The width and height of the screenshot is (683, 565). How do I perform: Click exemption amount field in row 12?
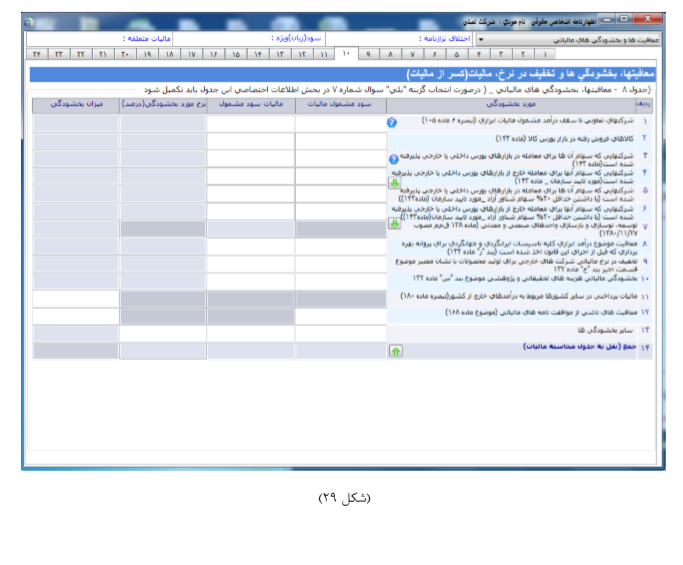tap(75, 316)
